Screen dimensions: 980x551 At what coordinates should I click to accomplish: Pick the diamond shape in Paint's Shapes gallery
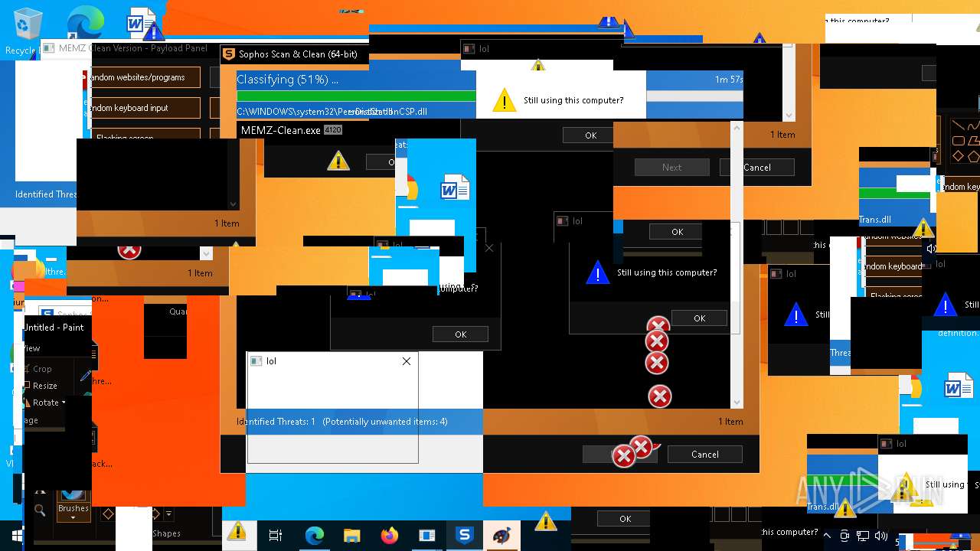click(108, 514)
